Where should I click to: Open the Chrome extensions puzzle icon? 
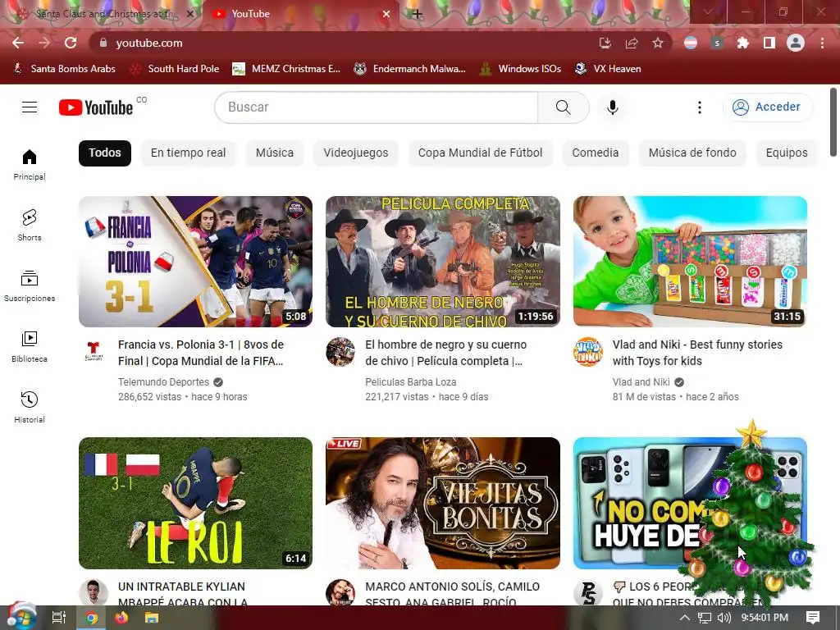(742, 43)
